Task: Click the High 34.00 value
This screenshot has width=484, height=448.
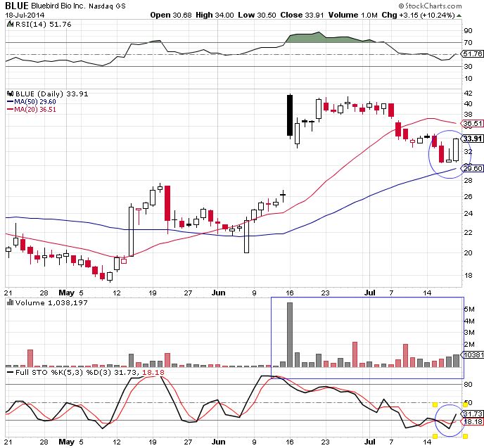Action: [x=215, y=15]
